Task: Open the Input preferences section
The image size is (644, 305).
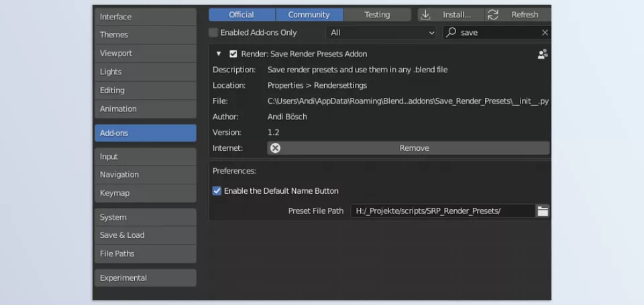Action: [146, 157]
